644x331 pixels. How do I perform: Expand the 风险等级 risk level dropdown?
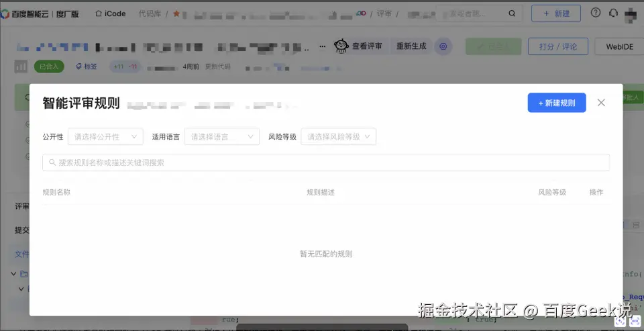pos(338,136)
